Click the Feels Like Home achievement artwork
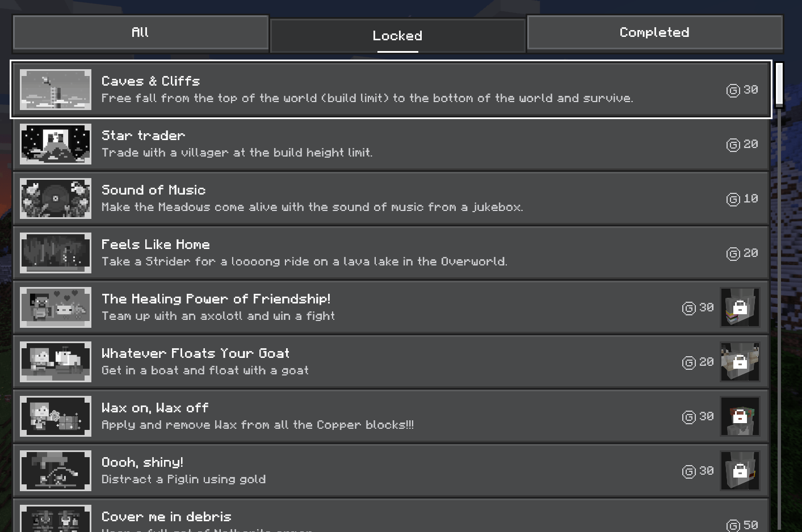 tap(56, 253)
